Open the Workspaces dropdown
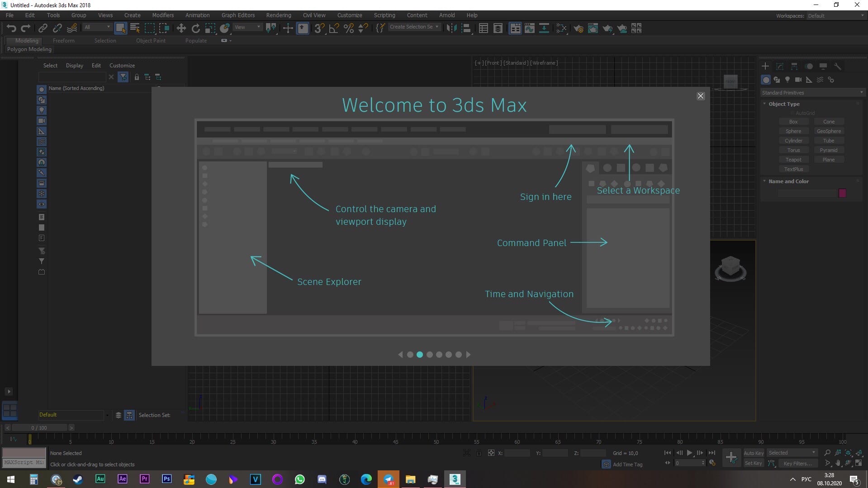Image resolution: width=868 pixels, height=488 pixels. tap(835, 16)
